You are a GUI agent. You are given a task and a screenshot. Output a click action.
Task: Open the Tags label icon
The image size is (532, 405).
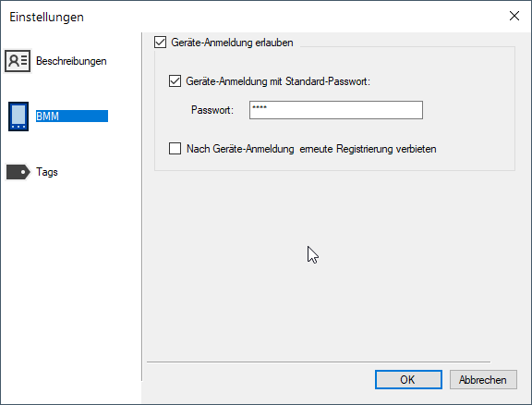point(18,172)
